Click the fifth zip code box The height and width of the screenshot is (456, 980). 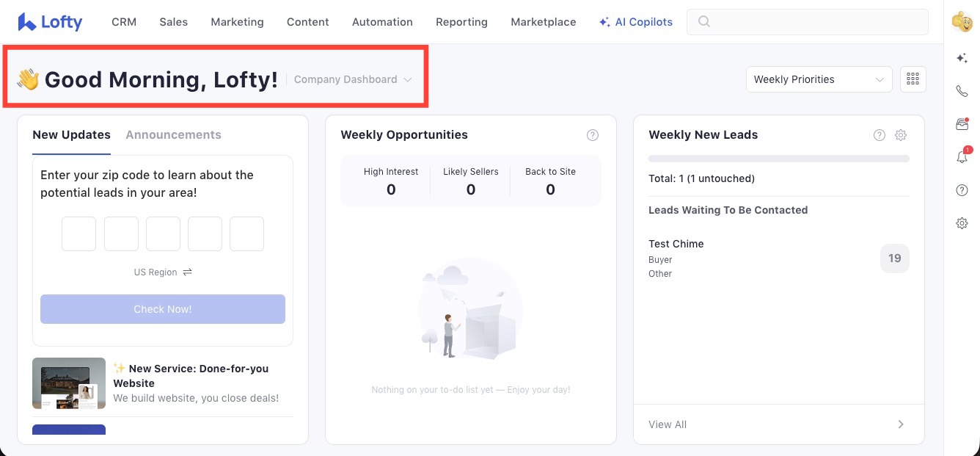246,234
